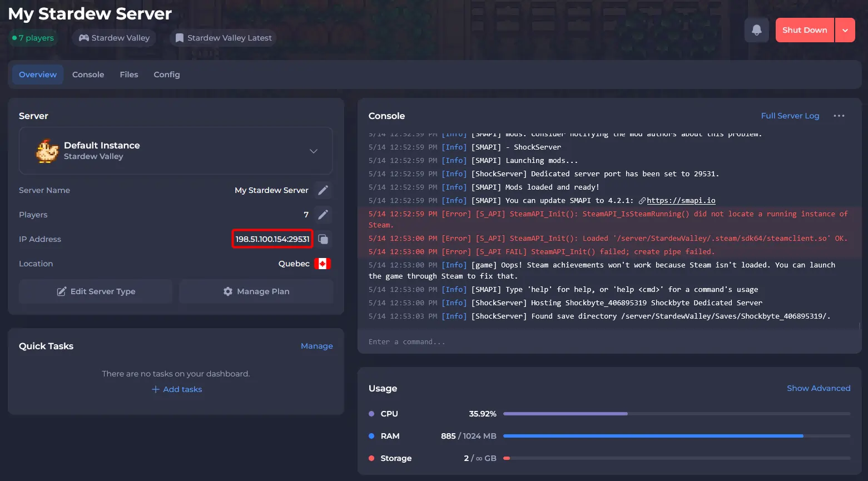Select the IP address 198.51.100.154:29531
Viewport: 868px width, 481px height.
(272, 239)
